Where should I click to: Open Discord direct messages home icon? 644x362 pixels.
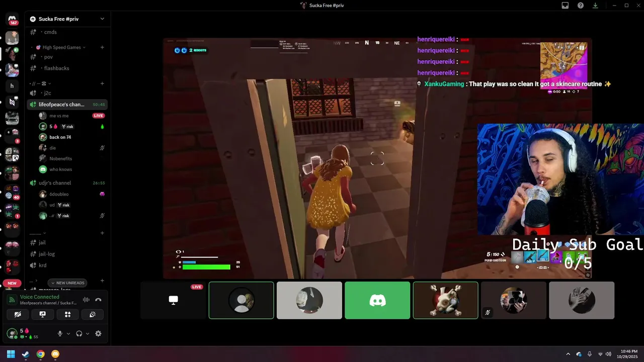coord(12,19)
